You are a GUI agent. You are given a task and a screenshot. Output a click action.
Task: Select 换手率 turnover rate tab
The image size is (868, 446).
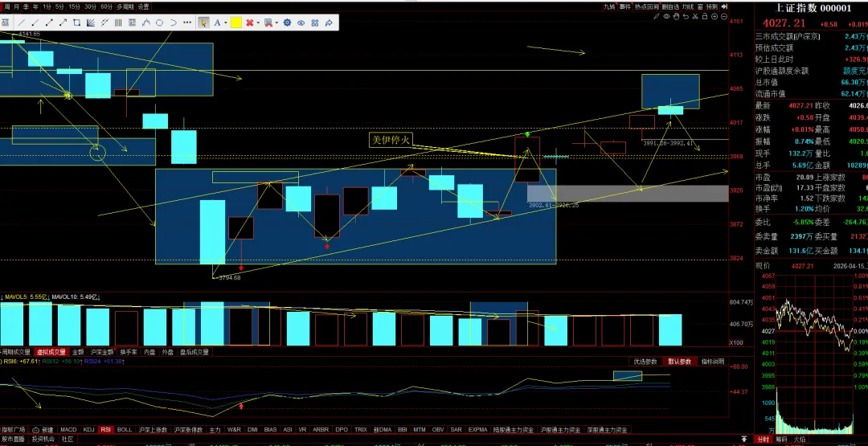pos(129,352)
